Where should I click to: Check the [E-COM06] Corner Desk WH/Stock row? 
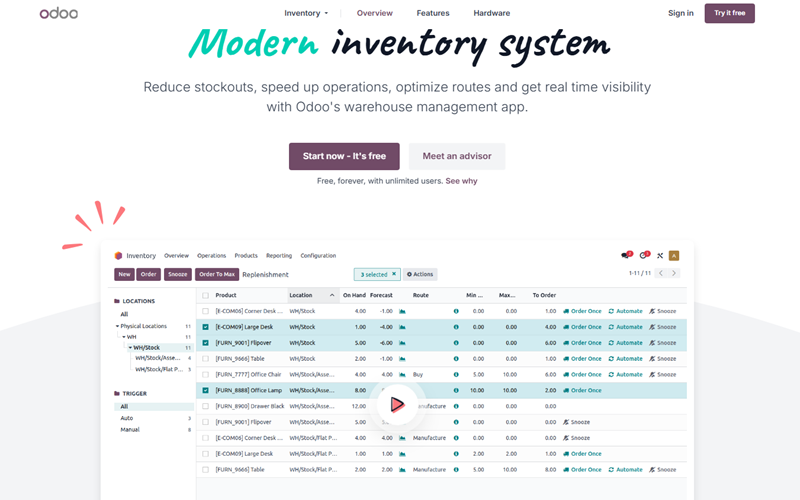click(206, 311)
